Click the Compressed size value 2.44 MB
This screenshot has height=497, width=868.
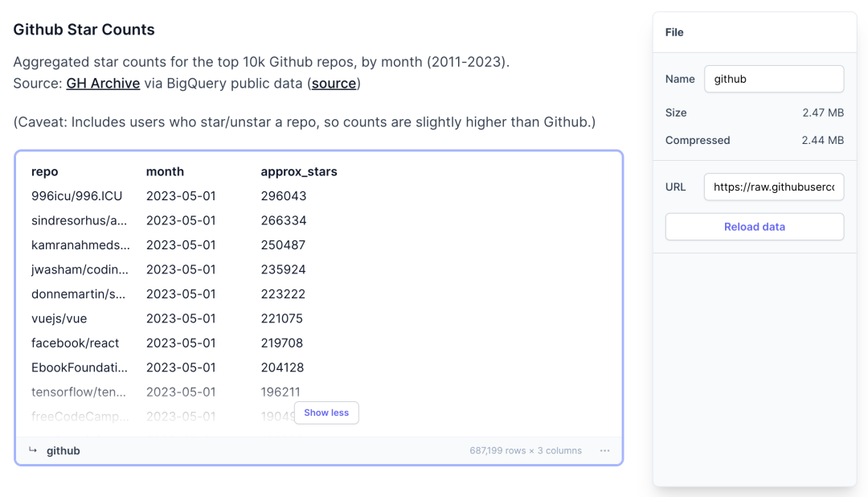[x=822, y=140]
